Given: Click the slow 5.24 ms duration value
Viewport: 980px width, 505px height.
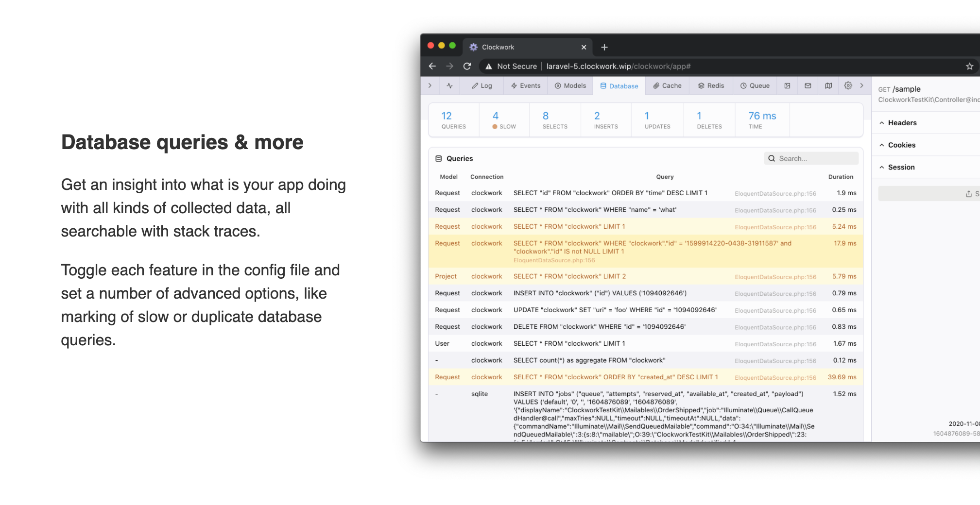Looking at the screenshot, I should tap(844, 227).
